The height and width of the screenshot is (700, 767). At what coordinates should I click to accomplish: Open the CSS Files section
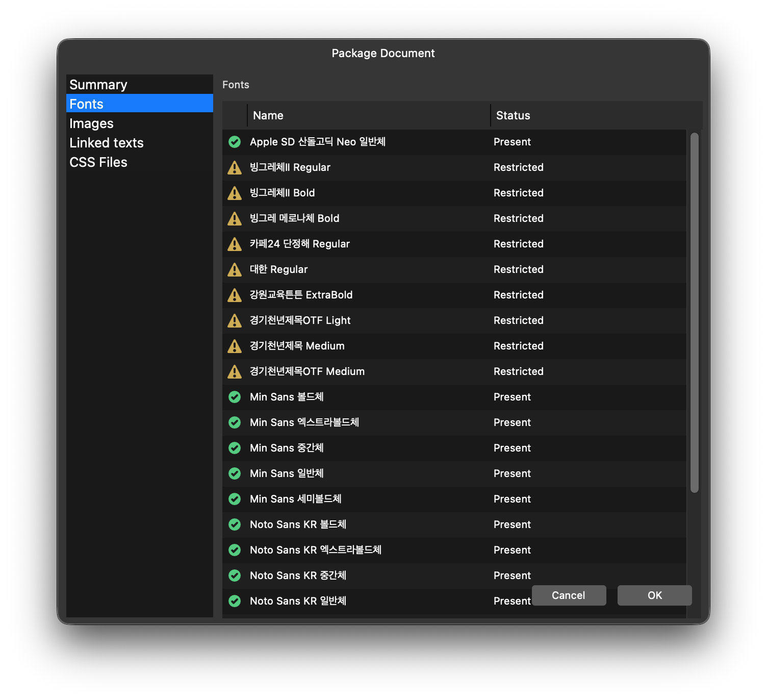click(x=98, y=162)
